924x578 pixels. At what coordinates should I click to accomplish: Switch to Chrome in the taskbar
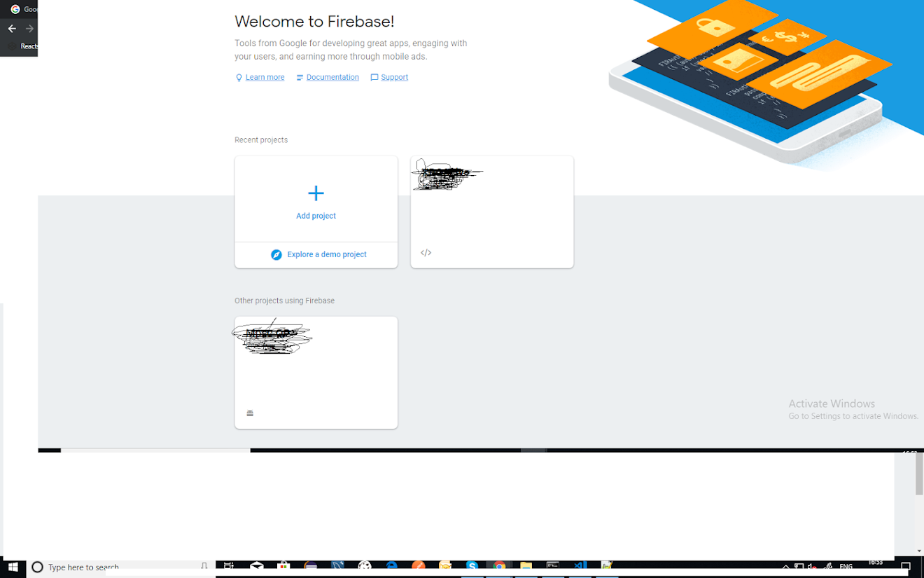pos(499,566)
